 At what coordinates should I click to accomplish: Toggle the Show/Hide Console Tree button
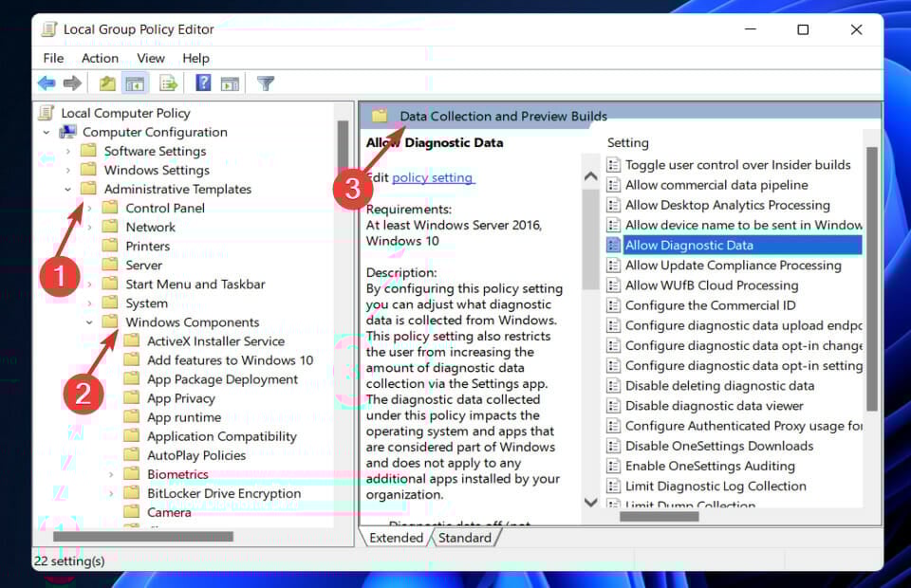pyautogui.click(x=135, y=83)
